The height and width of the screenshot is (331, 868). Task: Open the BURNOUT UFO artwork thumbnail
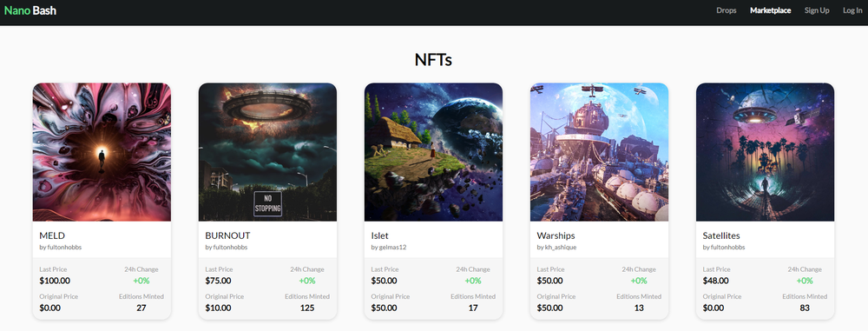tap(267, 152)
